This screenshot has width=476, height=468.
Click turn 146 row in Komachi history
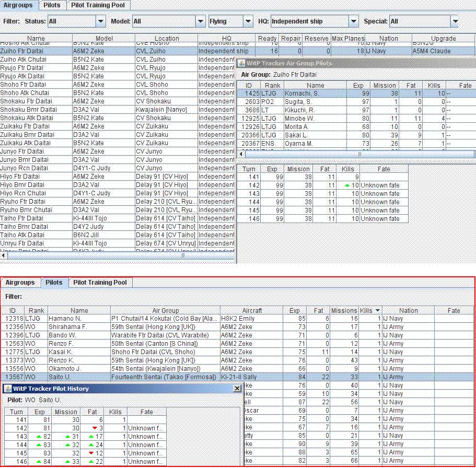click(x=322, y=219)
